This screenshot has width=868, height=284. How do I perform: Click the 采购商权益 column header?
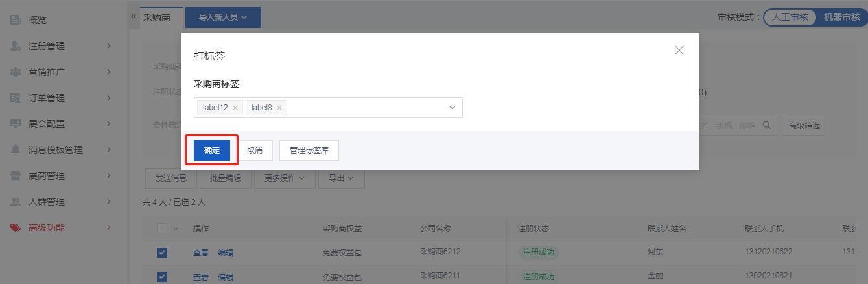pos(342,229)
